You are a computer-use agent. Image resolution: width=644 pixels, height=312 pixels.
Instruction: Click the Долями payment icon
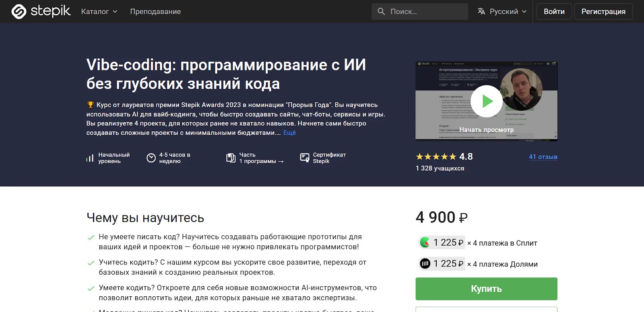point(425,264)
